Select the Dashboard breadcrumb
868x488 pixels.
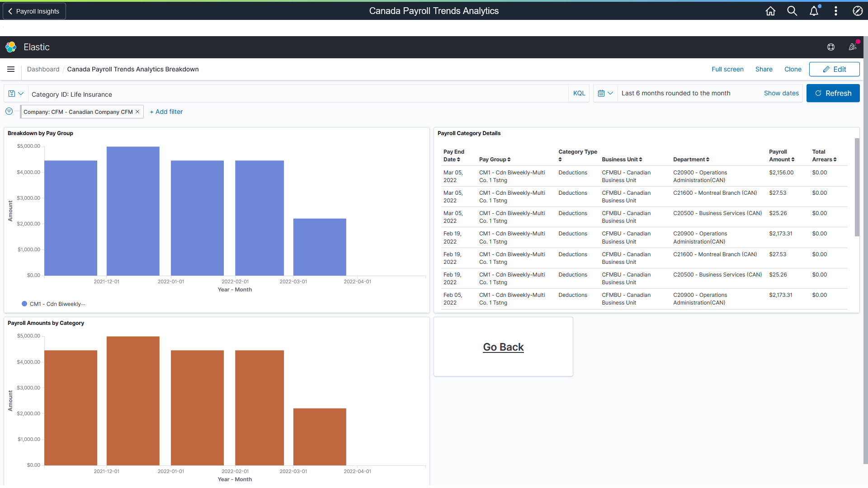[x=43, y=69]
